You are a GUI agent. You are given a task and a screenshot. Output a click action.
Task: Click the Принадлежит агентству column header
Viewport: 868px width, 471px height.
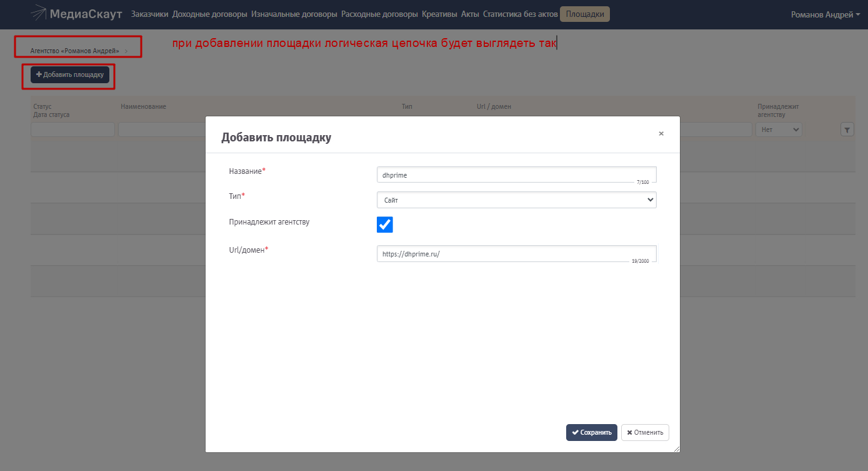[x=778, y=111]
